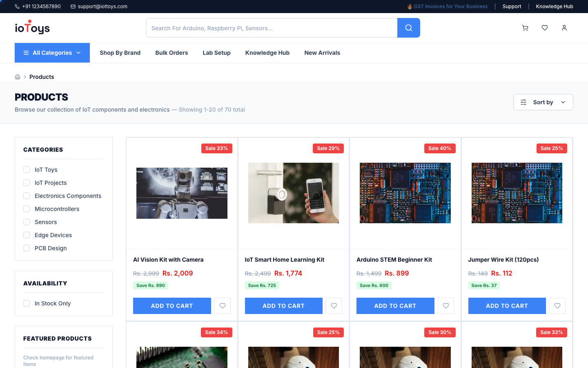This screenshot has height=368, width=588.
Task: Open the AI Vision Kit robot image
Action: point(182,193)
